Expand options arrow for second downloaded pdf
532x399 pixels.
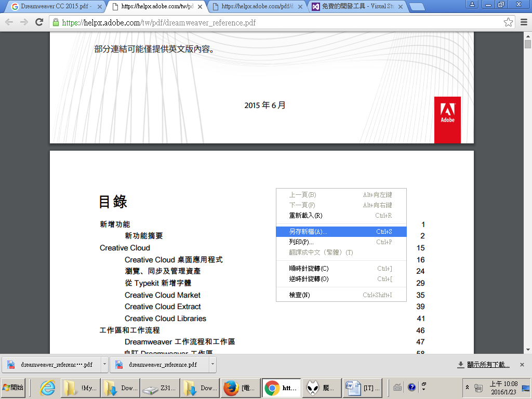pyautogui.click(x=212, y=365)
